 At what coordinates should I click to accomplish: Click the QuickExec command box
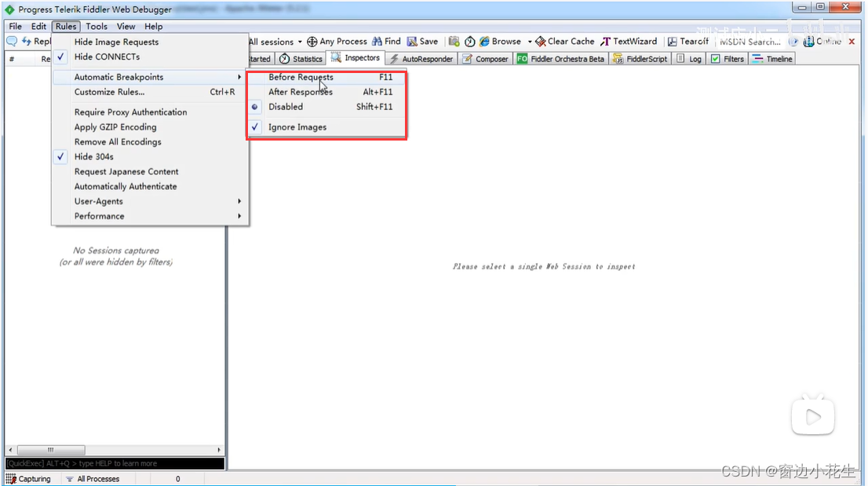click(115, 463)
